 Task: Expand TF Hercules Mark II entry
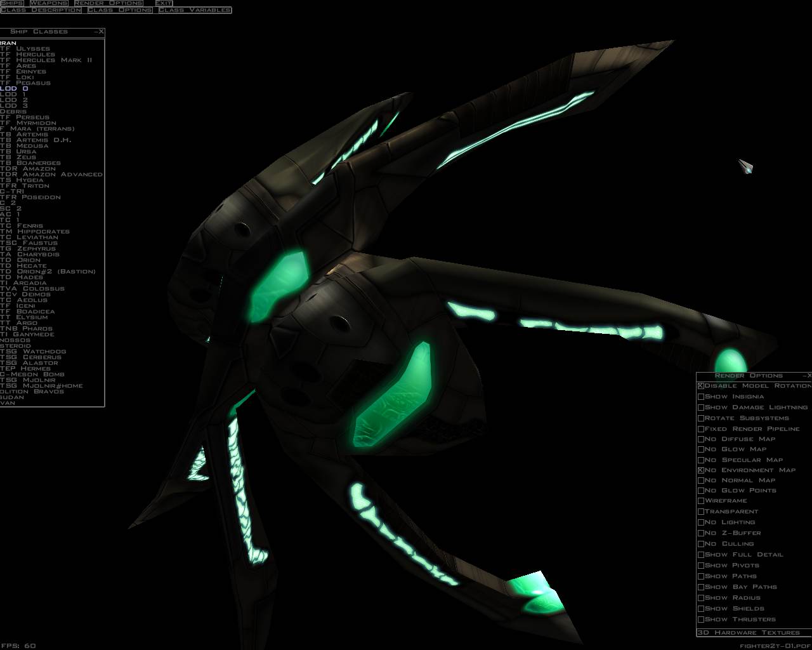[46, 60]
